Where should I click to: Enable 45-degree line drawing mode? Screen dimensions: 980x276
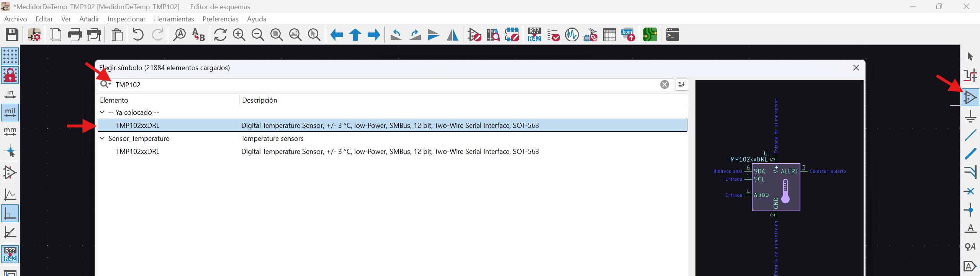[10, 232]
